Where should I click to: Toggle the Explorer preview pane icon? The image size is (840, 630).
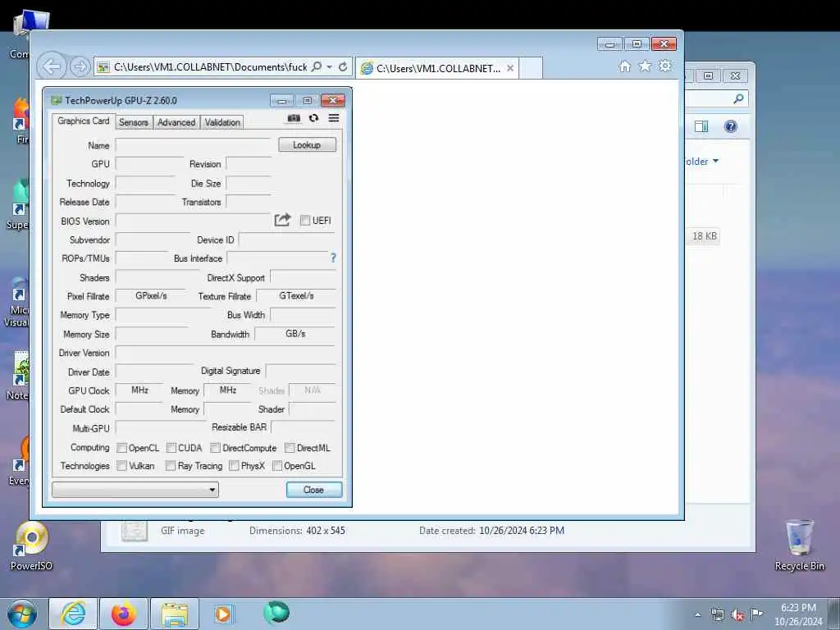(x=701, y=126)
